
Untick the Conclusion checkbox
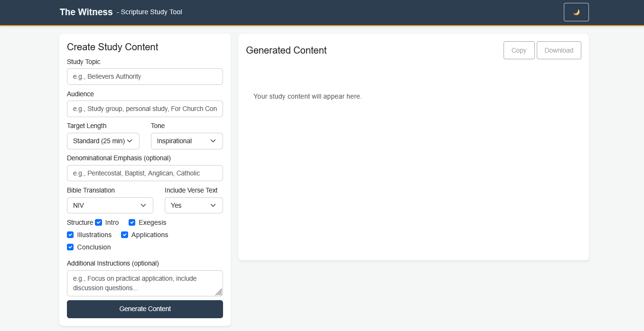[x=70, y=247]
